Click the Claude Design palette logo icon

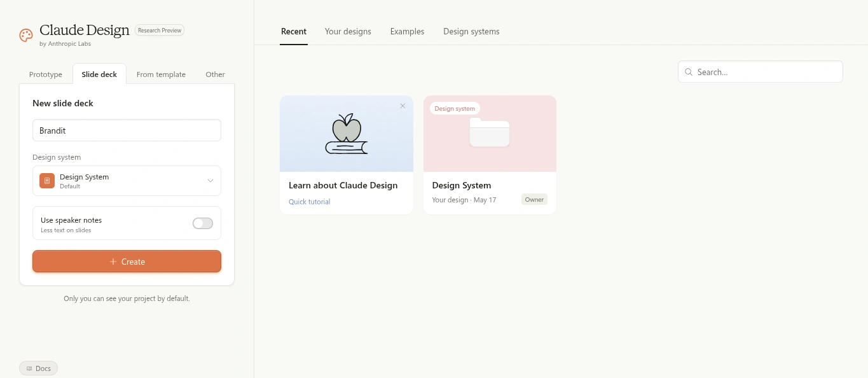tap(26, 35)
